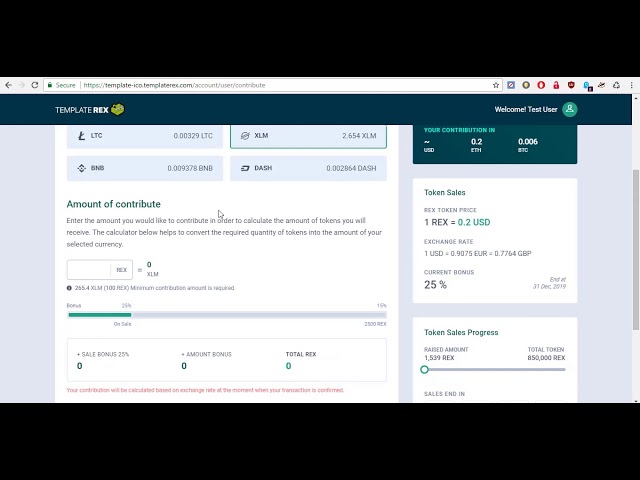Viewport: 640px width, 480px height.
Task: Click the SALES END IN label
Action: tap(444, 394)
